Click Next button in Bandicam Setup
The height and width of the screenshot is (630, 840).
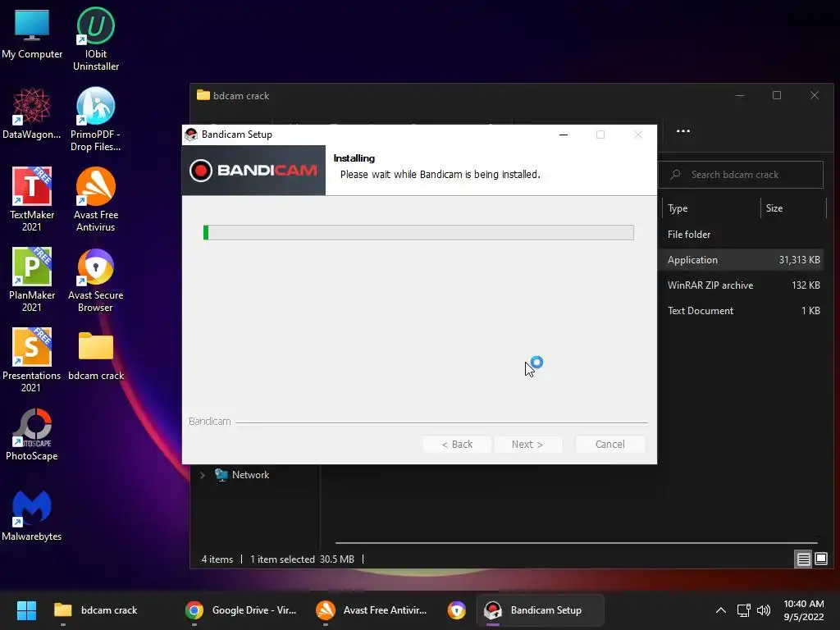(x=527, y=444)
